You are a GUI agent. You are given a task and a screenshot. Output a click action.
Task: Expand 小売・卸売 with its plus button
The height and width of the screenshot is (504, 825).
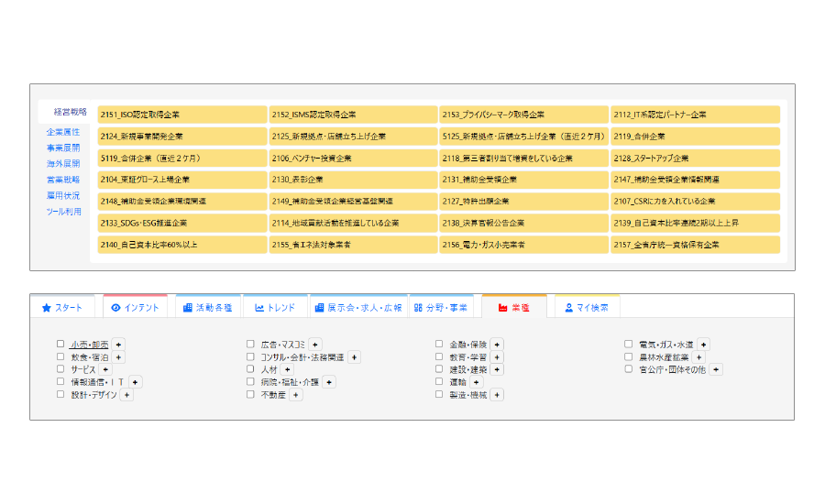click(119, 345)
